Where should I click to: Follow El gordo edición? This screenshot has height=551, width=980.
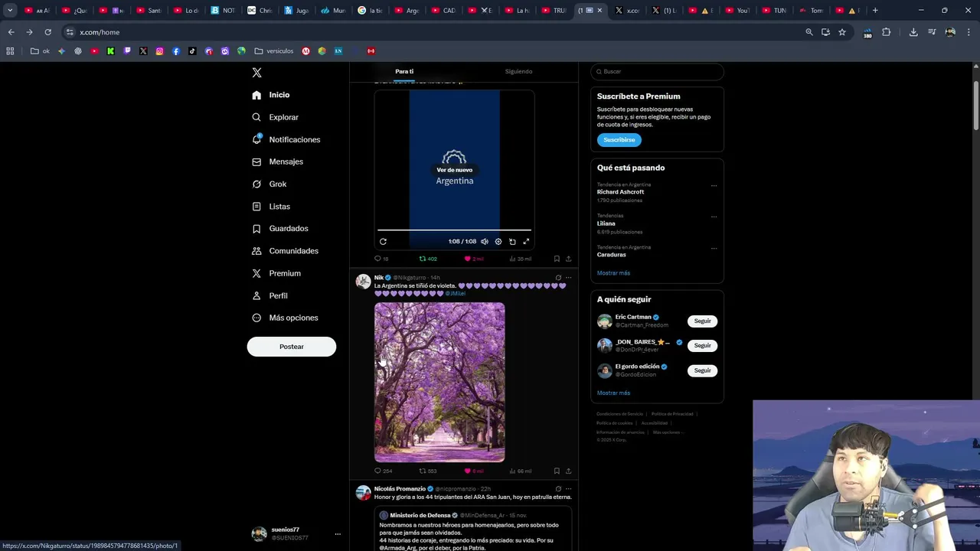(702, 370)
